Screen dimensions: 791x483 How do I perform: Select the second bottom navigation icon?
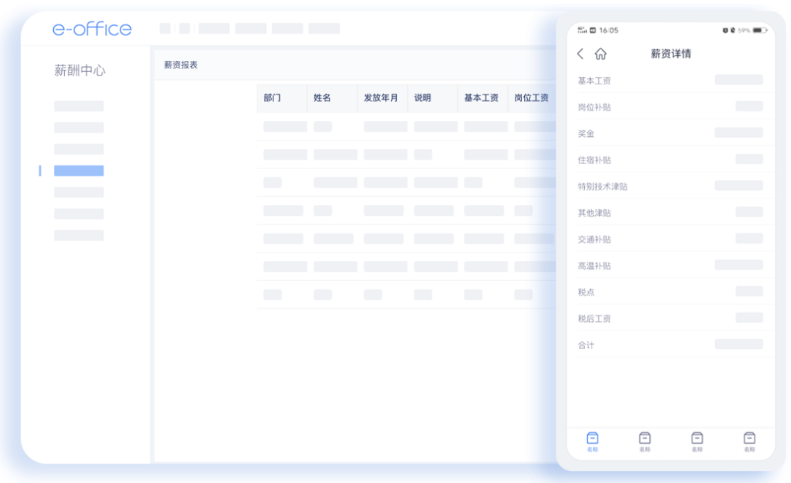645,440
